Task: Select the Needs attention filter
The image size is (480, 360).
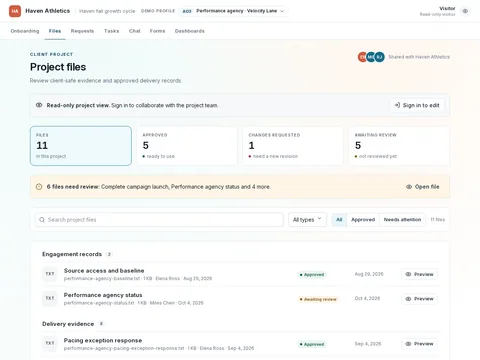Action: [402, 220]
